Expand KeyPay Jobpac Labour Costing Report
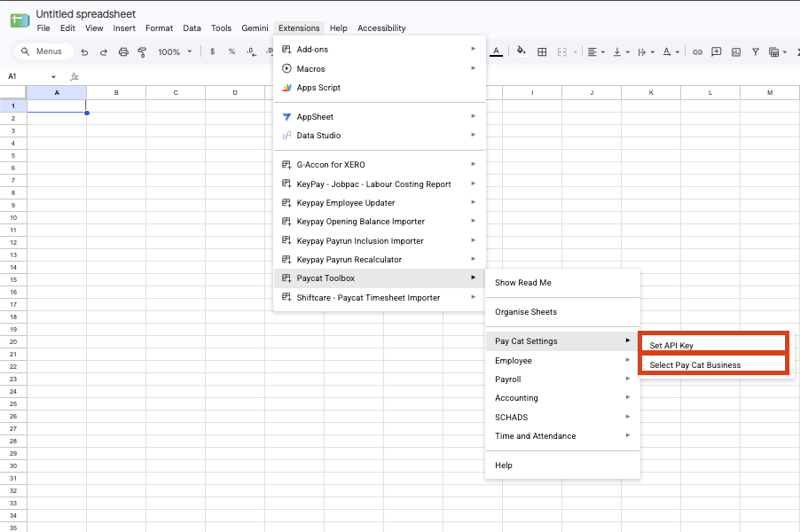 [x=380, y=184]
